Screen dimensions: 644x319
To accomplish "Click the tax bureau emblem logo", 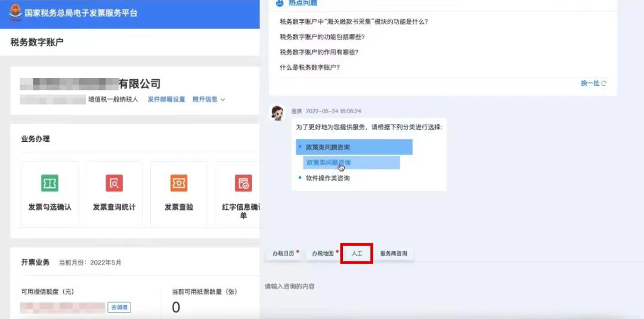I will 15,13.
